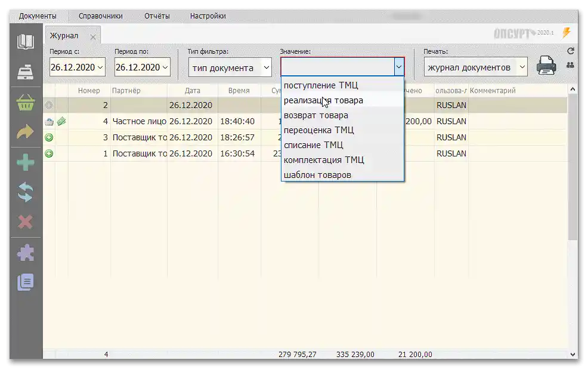
Task: Select Частное лицо partner cell
Action: pyautogui.click(x=139, y=121)
